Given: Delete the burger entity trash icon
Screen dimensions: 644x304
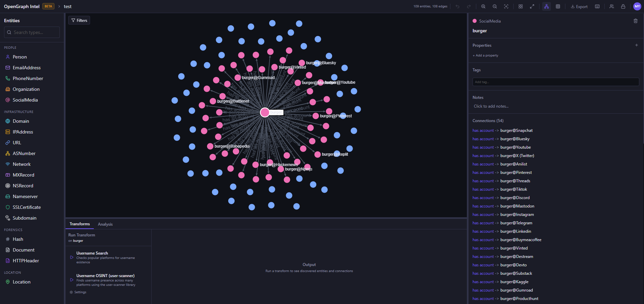Looking at the screenshot, I should [x=636, y=21].
